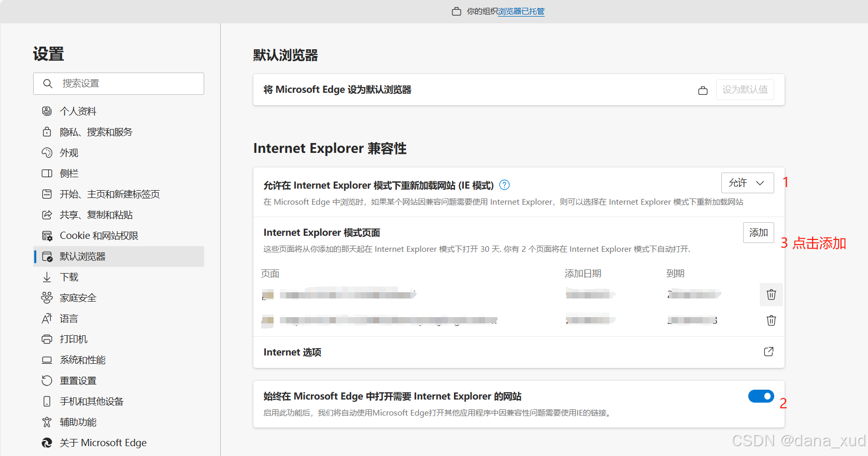The height and width of the screenshot is (456, 868).
Task: Click the Accessibility icon
Action: 47,422
